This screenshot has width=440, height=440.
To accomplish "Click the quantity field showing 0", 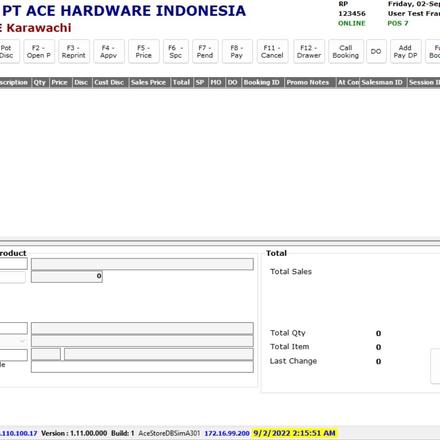I will pyautogui.click(x=67, y=277).
